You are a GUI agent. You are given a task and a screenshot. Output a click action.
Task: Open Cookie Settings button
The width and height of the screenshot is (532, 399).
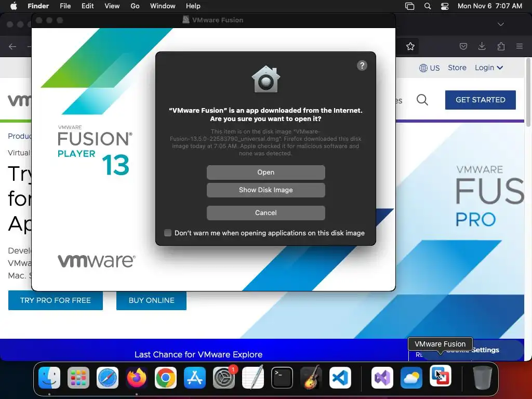point(472,350)
